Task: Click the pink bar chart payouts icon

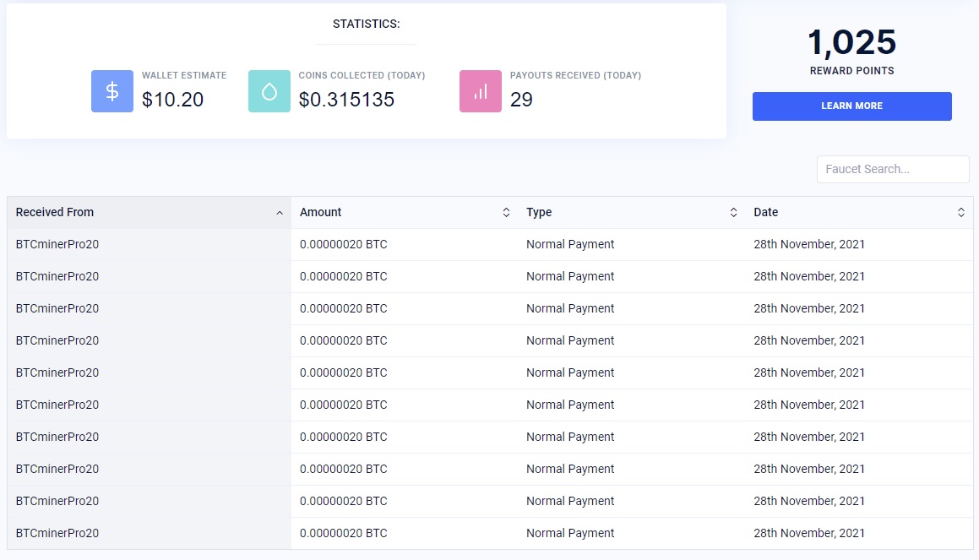Action: (481, 91)
